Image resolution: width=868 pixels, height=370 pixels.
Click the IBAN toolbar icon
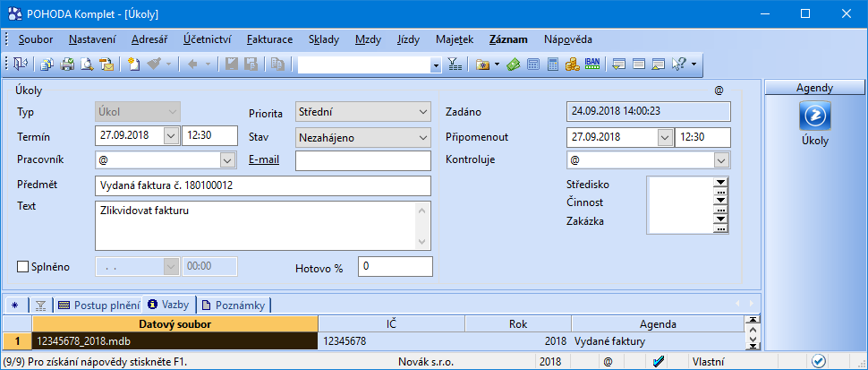(x=591, y=65)
